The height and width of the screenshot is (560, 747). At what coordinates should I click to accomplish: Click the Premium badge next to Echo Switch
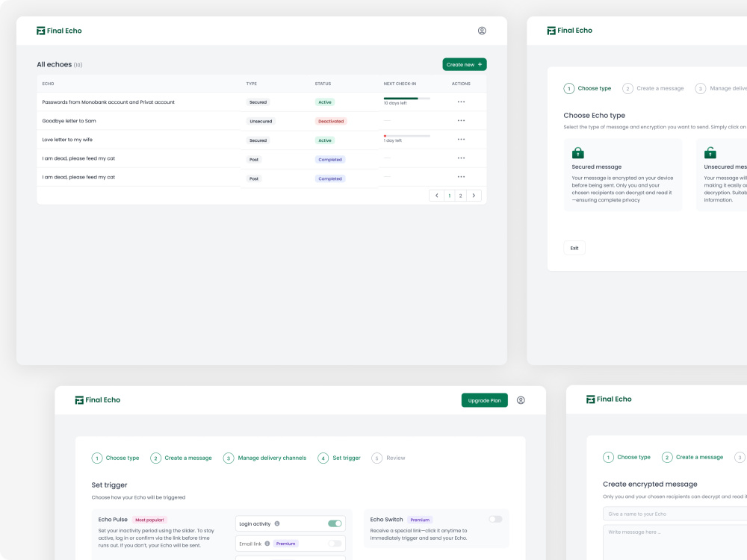(x=420, y=520)
